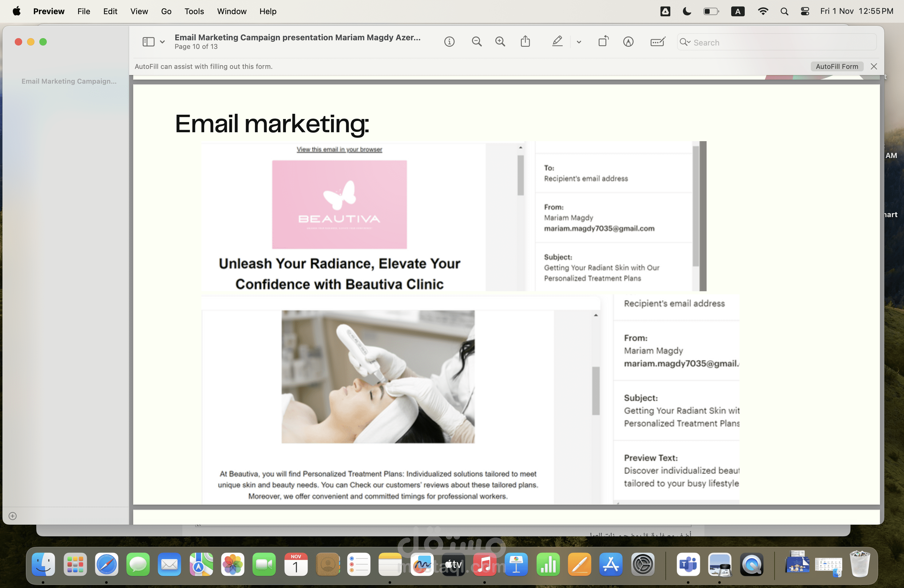Click the email preview scrollbar thumb
The image size is (904, 588).
(x=520, y=176)
